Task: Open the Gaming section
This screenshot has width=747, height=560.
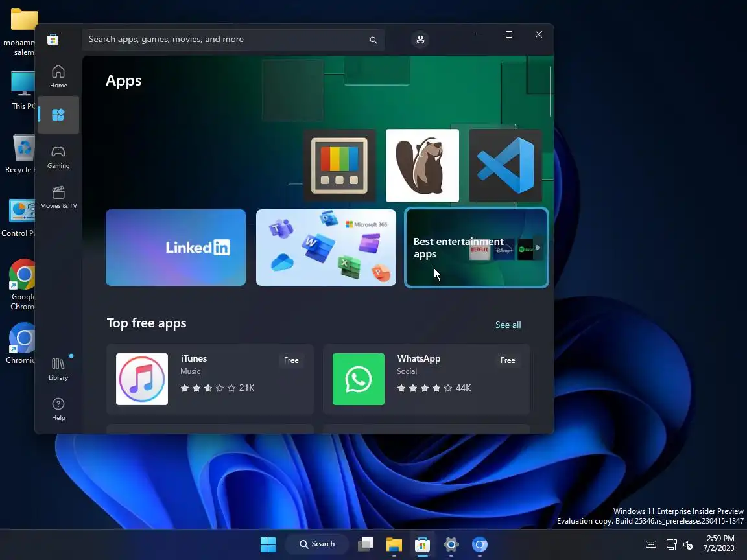Action: (x=58, y=157)
